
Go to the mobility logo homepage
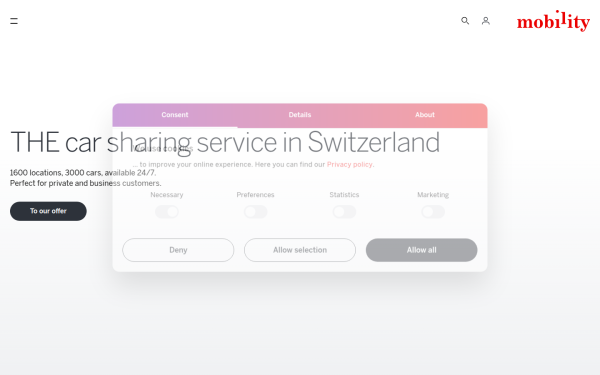coord(553,21)
